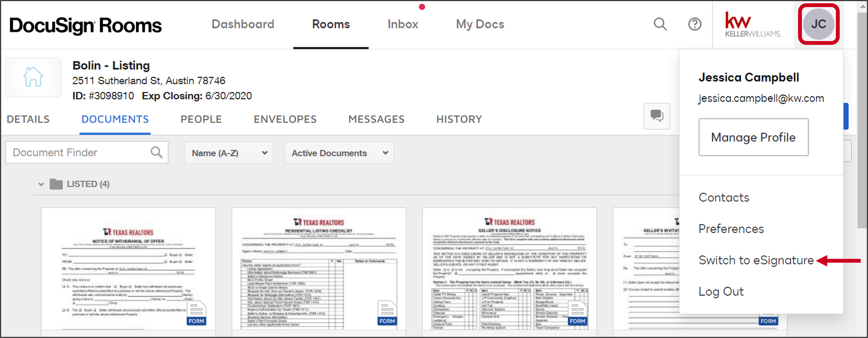
Task: Click the JC user avatar
Action: tap(818, 24)
